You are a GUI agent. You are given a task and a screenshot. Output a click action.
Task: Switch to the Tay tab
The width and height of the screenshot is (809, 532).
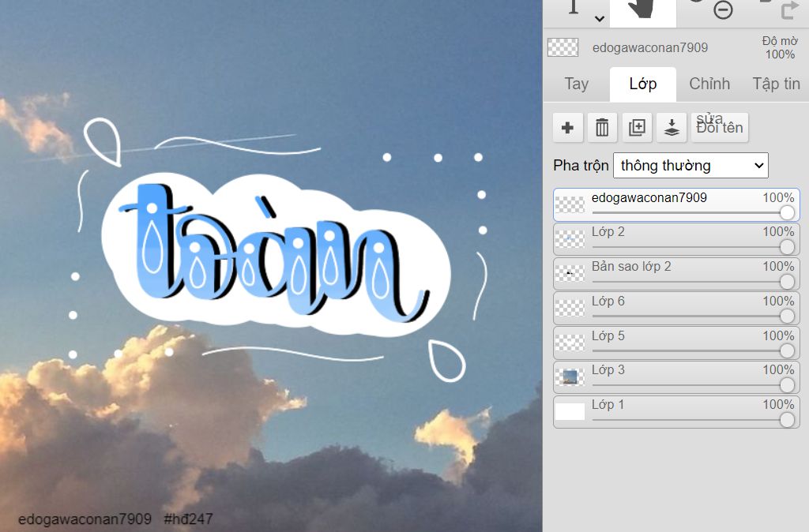(x=576, y=84)
